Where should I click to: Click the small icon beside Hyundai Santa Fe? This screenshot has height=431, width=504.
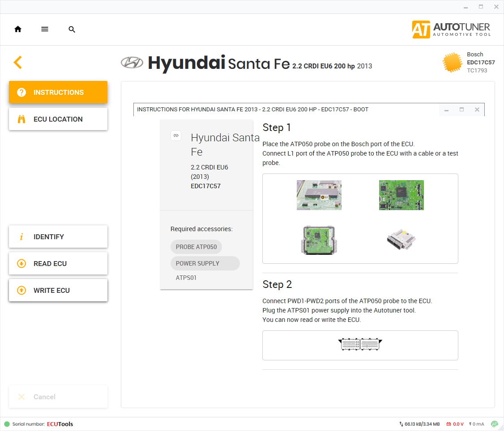(176, 135)
